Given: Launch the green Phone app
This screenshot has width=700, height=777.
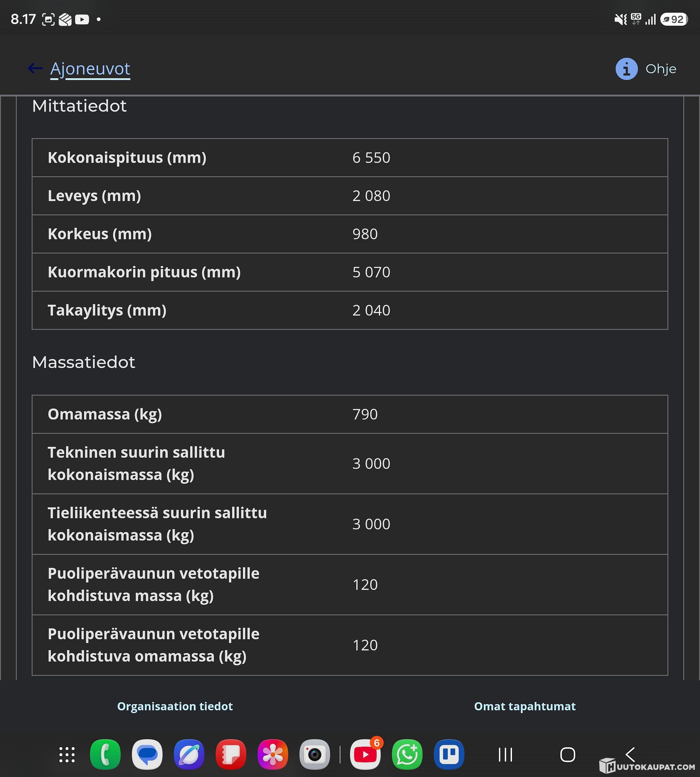Looking at the screenshot, I should point(105,755).
